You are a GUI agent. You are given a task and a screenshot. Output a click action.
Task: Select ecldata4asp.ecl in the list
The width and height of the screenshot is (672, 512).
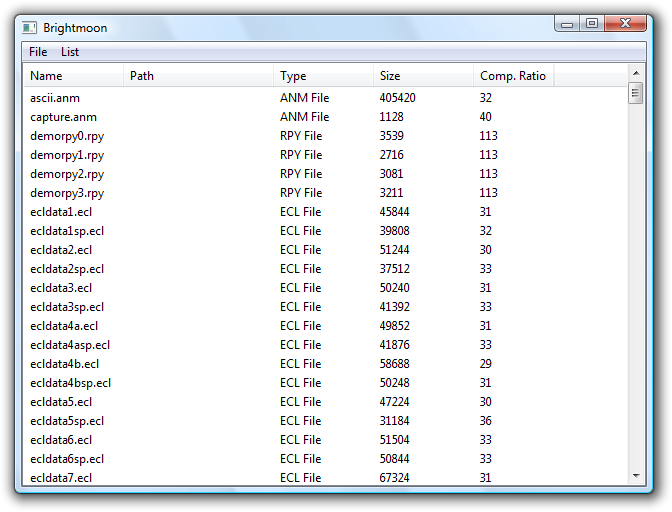(x=70, y=345)
